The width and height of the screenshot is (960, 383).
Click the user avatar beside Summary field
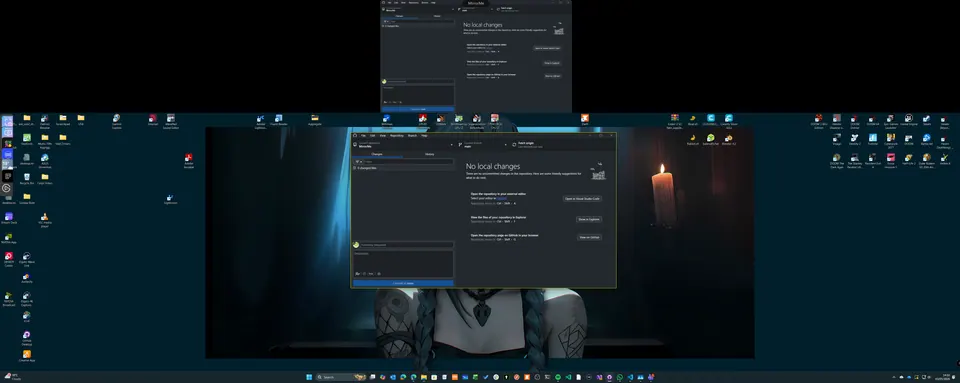coord(356,245)
